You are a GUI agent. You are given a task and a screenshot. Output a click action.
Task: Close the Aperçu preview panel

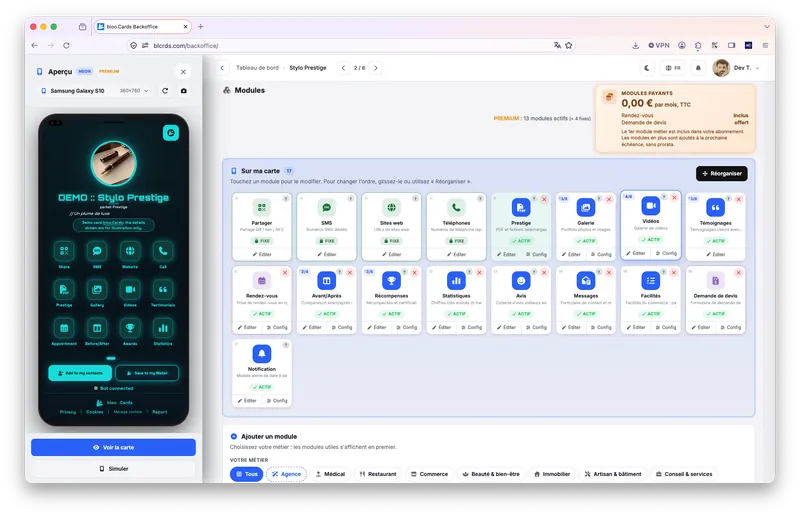[x=183, y=72]
